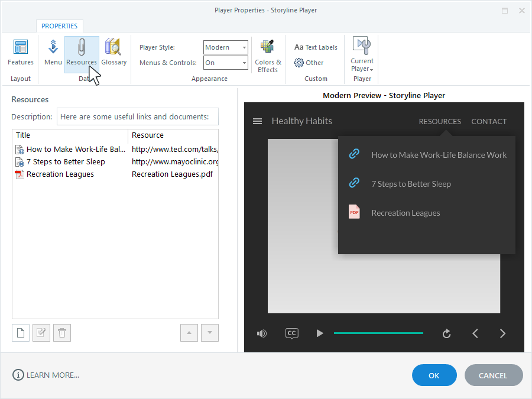Open the Menus & Controls dropdown

(244, 63)
